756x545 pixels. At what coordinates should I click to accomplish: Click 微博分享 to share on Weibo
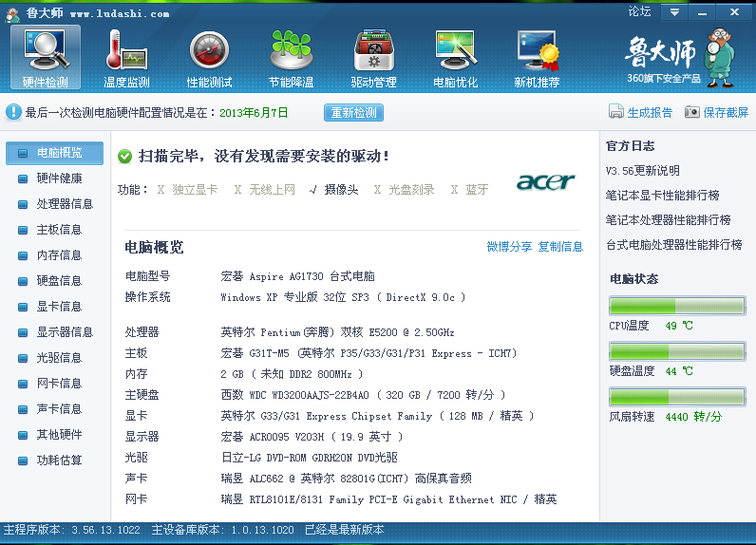509,247
